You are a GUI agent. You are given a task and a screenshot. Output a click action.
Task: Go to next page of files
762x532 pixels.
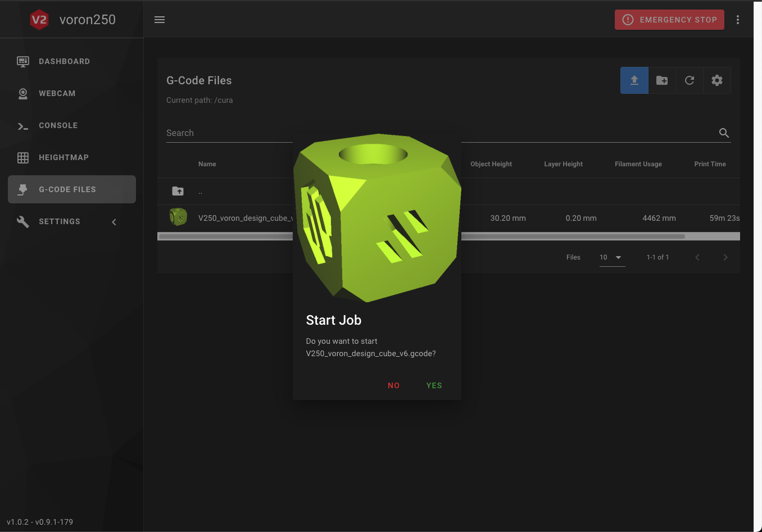coord(725,257)
